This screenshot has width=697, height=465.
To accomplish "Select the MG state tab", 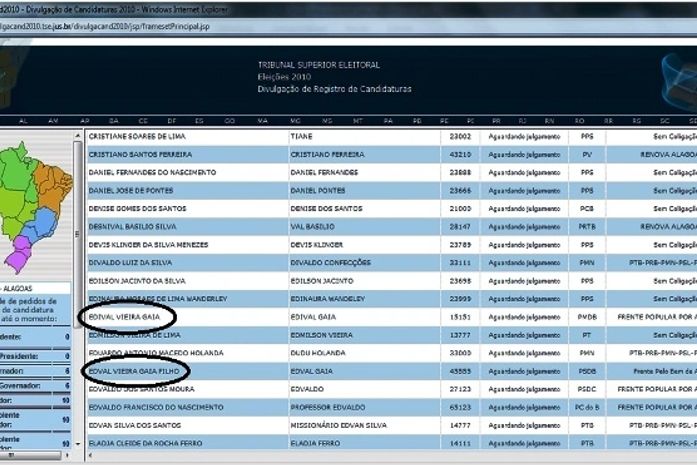I will pos(296,120).
